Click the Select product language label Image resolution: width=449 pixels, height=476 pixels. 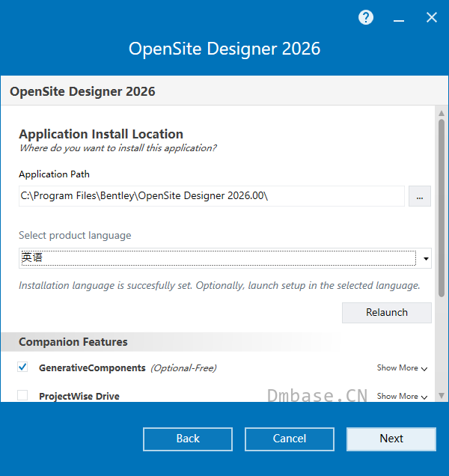(75, 235)
